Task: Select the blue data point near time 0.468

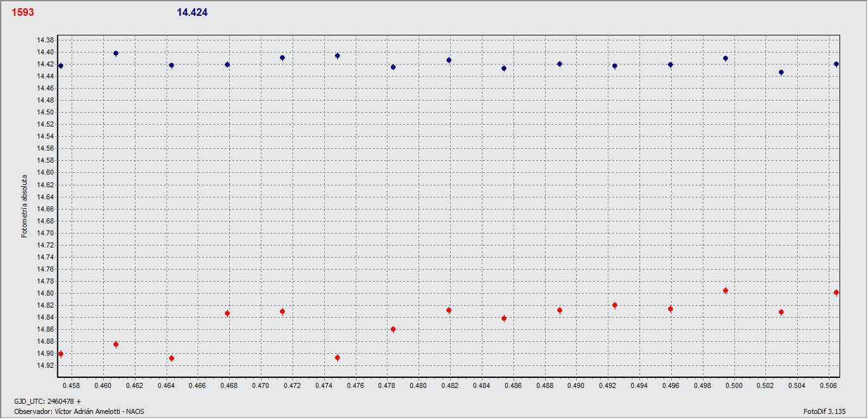Action: (227, 65)
